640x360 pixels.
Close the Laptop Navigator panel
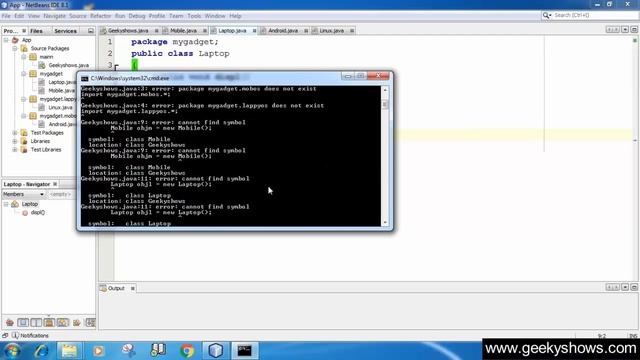[55, 184]
